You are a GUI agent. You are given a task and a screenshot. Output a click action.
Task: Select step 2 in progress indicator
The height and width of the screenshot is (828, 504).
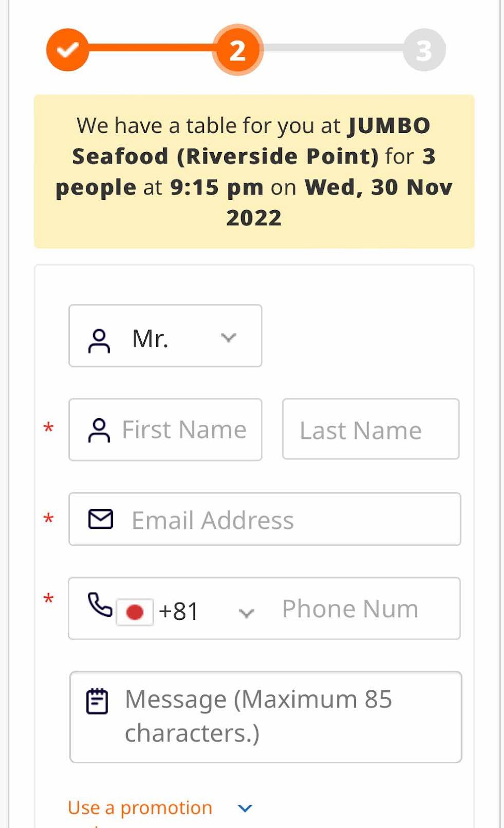(238, 50)
